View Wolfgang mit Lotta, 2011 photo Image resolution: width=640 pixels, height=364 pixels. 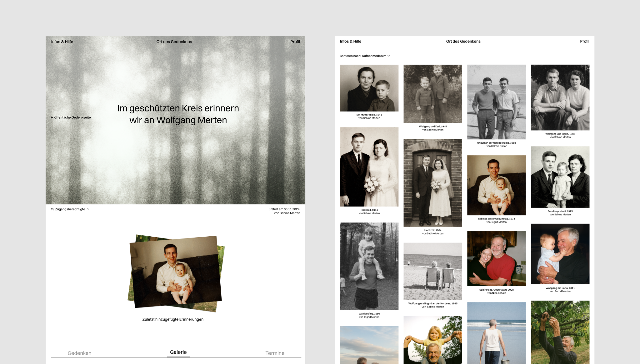point(560,254)
